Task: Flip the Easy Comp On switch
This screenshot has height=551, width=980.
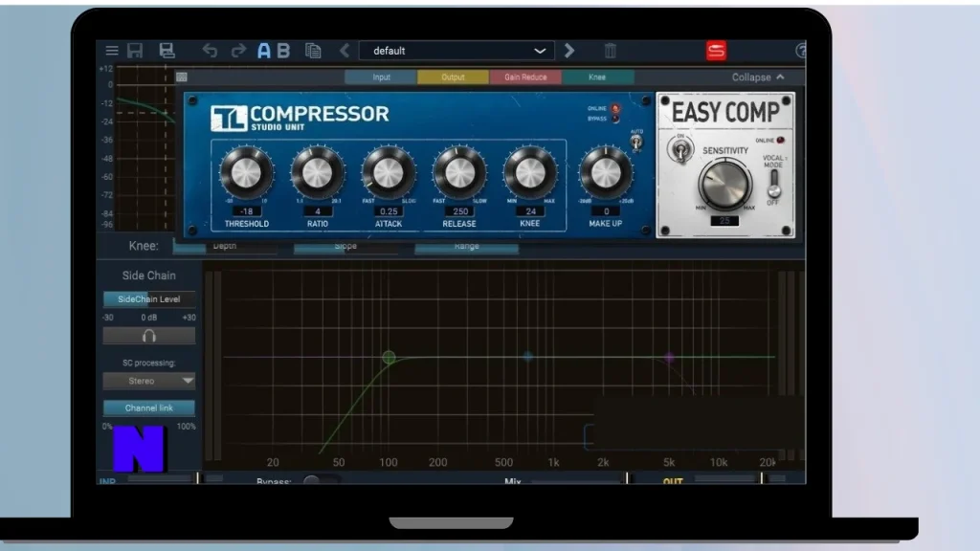Action: [x=680, y=150]
